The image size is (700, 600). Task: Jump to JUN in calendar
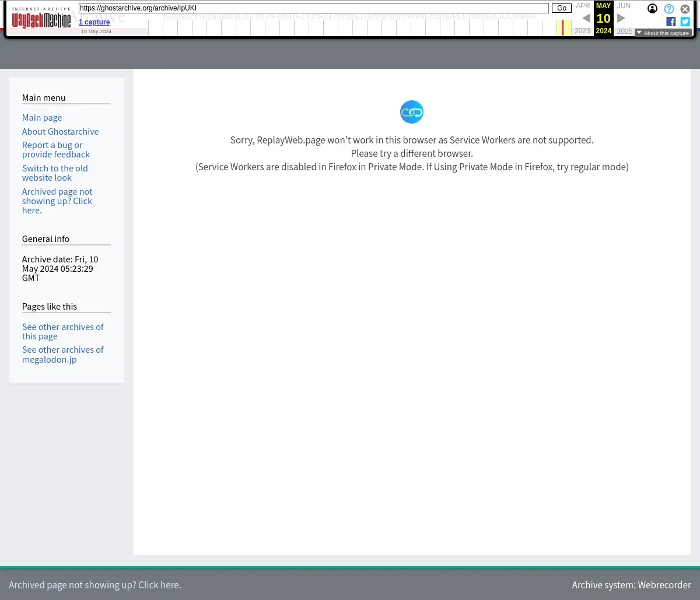tap(624, 6)
